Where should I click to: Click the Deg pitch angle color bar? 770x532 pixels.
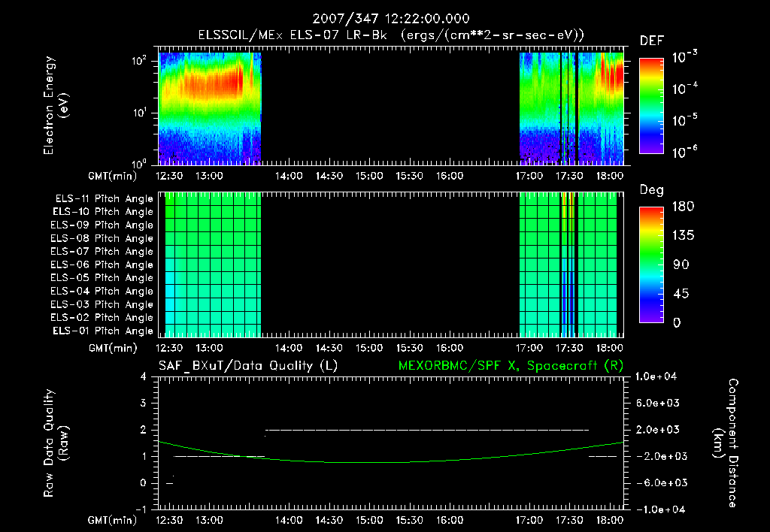[652, 265]
